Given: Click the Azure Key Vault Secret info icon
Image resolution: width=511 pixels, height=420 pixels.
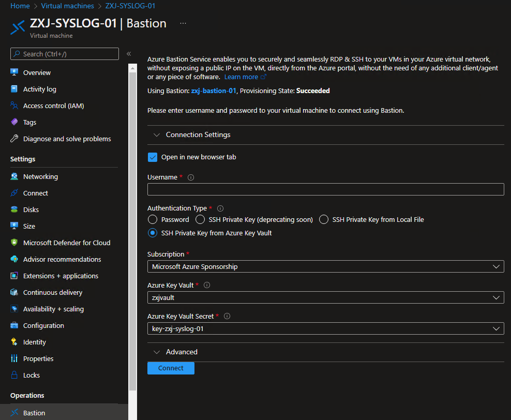Looking at the screenshot, I should point(227,316).
